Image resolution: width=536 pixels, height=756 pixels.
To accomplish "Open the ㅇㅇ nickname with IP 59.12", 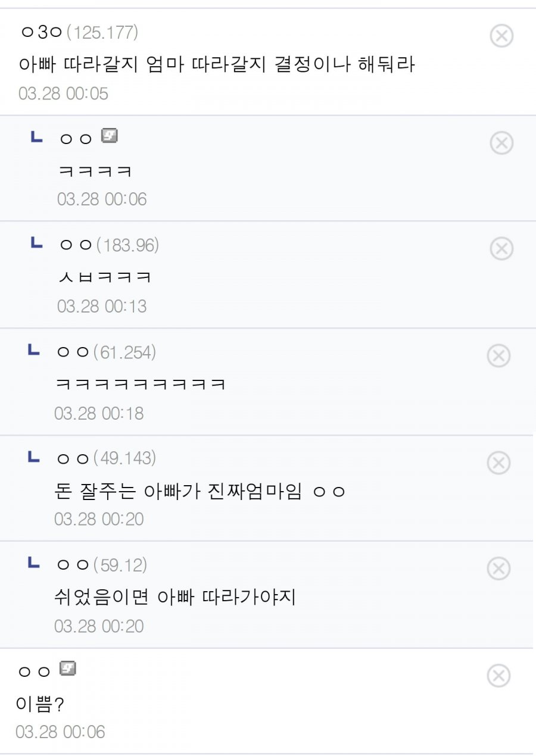I will point(73,565).
